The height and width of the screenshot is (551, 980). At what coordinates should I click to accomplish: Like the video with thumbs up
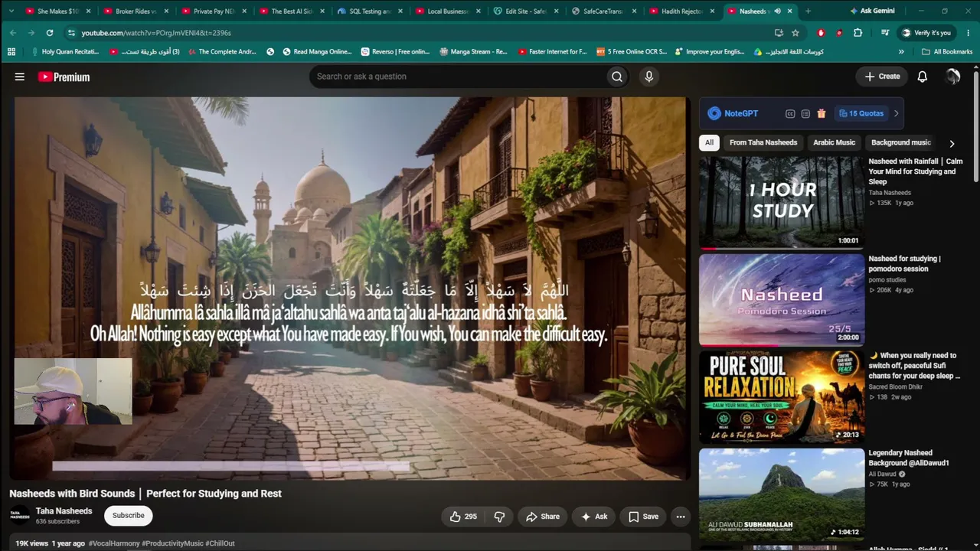463,517
